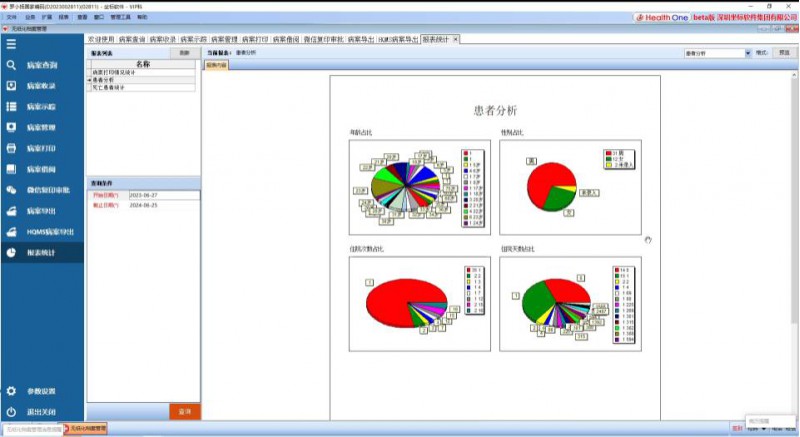Screen dimensions: 800x437
Task: Open 病案打印 printer icon in sidebar
Action: (11, 149)
